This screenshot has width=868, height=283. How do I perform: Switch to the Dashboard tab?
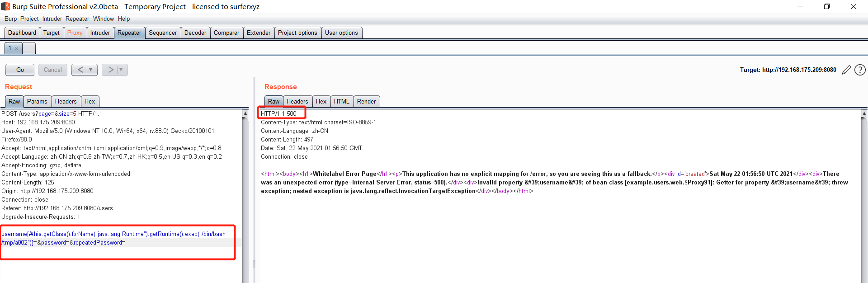[x=22, y=33]
